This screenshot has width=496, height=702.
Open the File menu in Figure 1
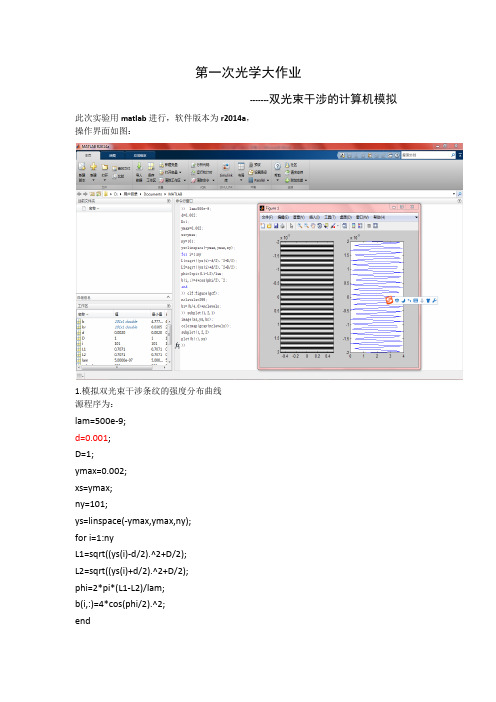(268, 217)
